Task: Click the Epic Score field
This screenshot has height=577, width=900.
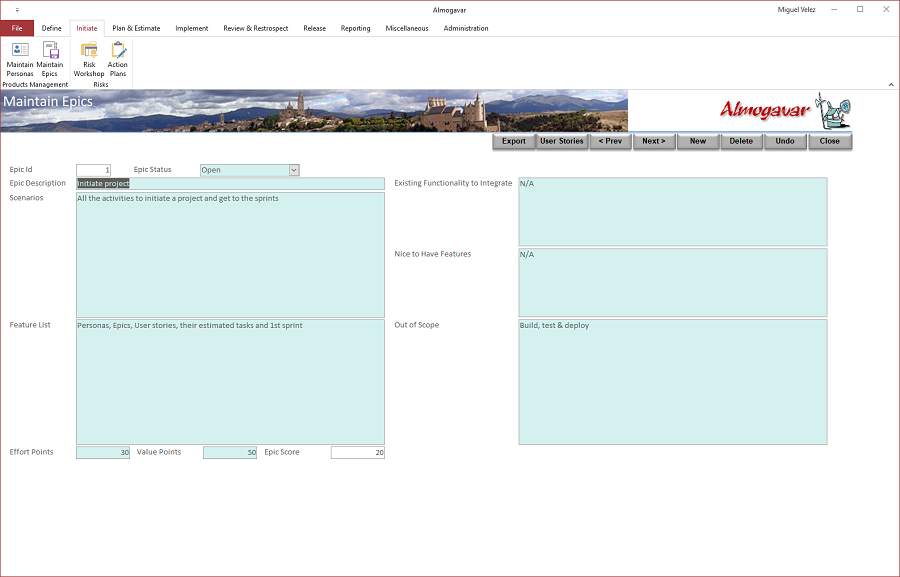Action: point(358,452)
